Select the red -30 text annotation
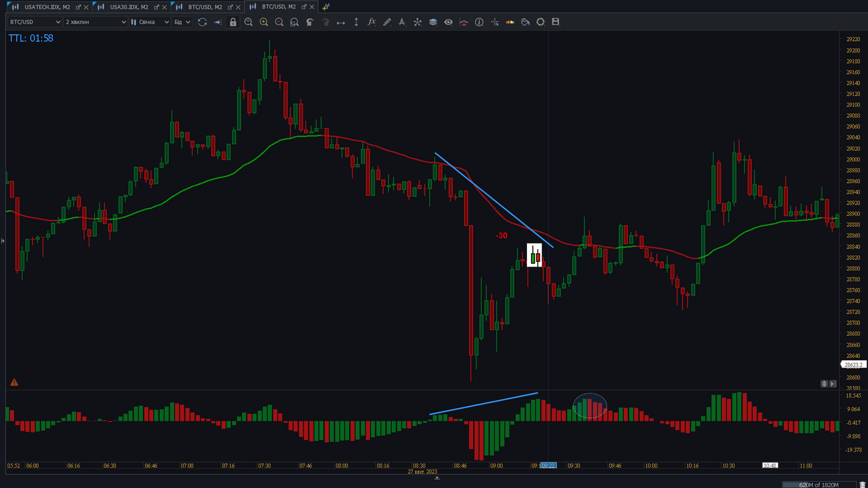The width and height of the screenshot is (868, 488). coord(501,236)
